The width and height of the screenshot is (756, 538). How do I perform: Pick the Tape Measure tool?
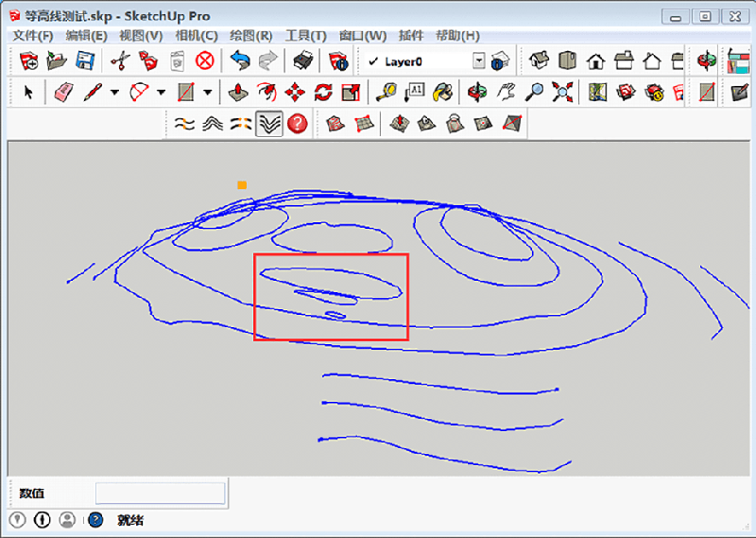point(387,92)
